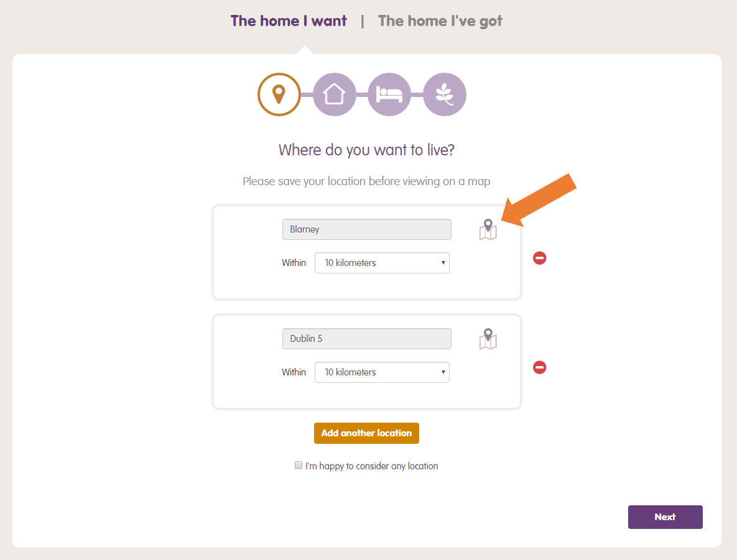Remove the Dublin 5 location
737x560 pixels.
[x=540, y=367]
